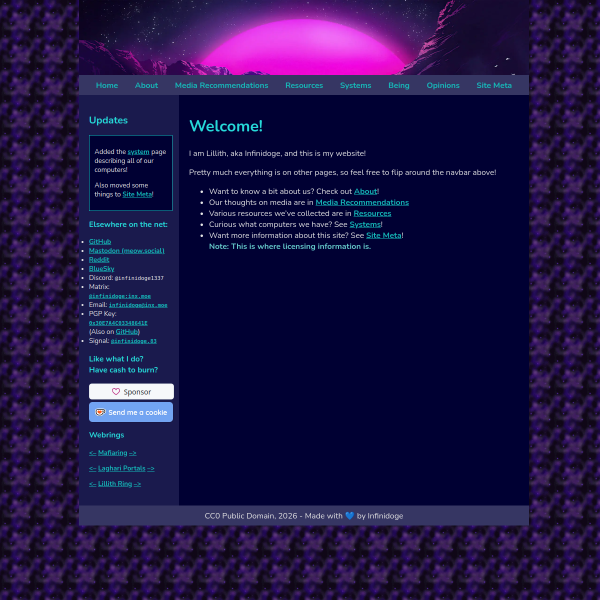
Task: Open the PGP Key fingerprint link
Action: click(x=118, y=323)
